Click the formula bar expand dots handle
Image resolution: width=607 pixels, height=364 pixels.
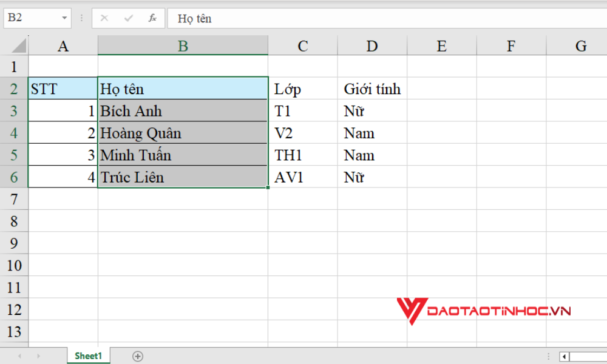pos(81,18)
